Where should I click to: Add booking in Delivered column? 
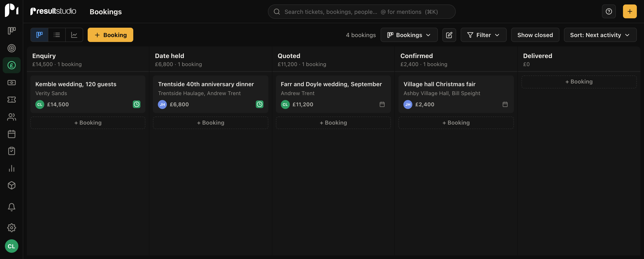tap(579, 82)
